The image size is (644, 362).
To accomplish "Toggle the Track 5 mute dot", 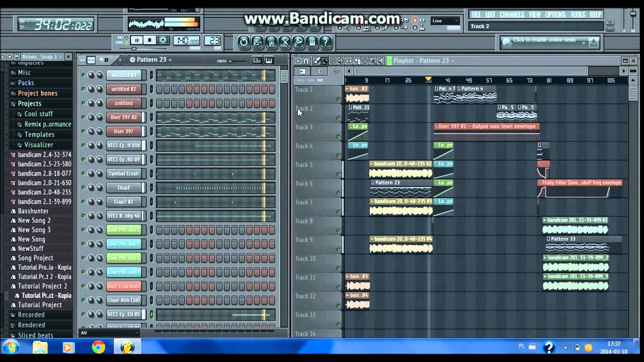I will pos(338,174).
